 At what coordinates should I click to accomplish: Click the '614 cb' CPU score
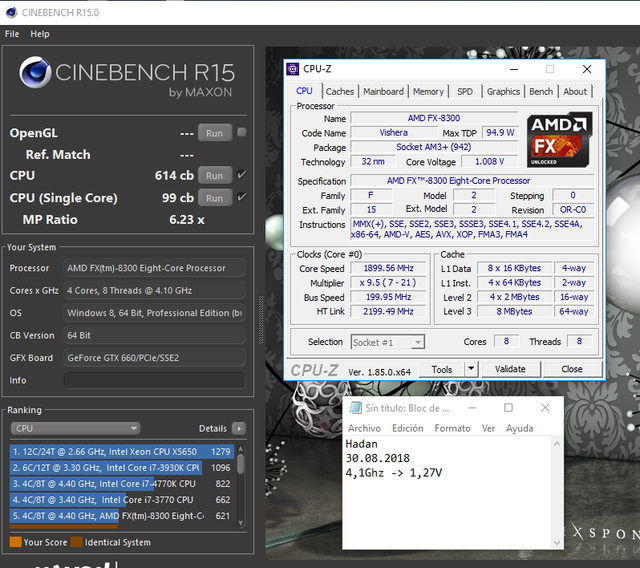coord(174,175)
